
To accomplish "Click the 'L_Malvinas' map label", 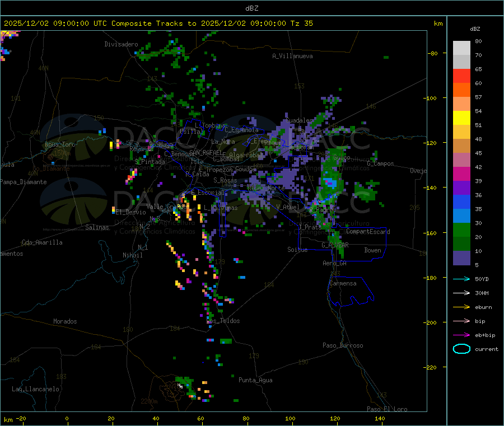I will click(221, 208).
